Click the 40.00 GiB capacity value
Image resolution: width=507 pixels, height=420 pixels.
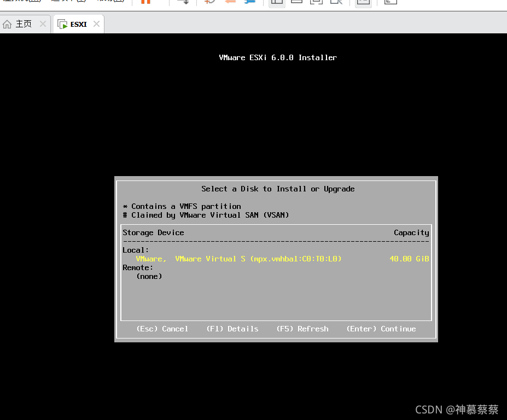409,259
